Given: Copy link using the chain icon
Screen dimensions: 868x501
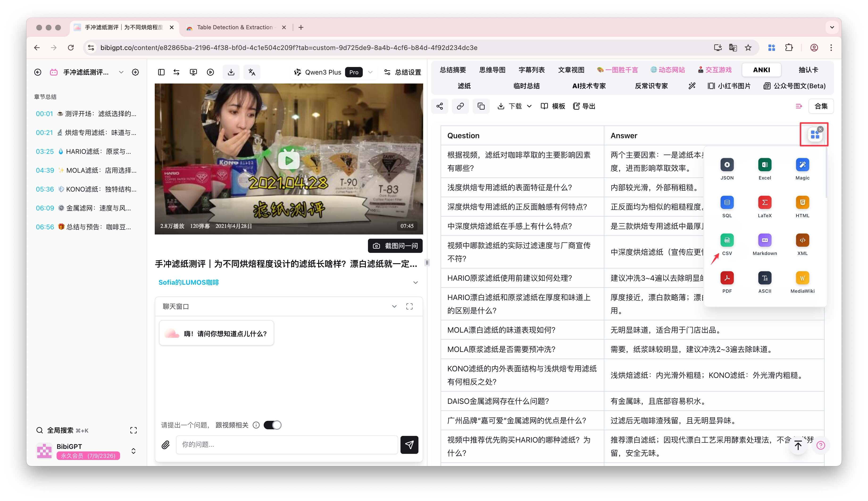Looking at the screenshot, I should [x=460, y=106].
